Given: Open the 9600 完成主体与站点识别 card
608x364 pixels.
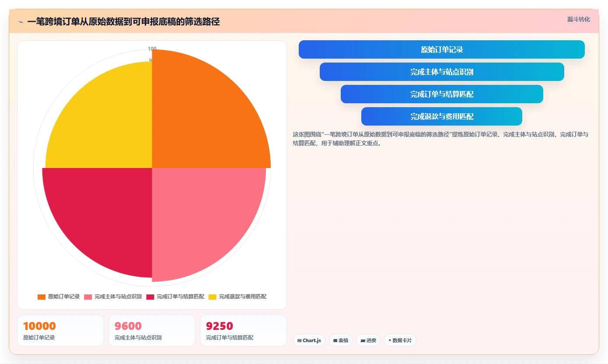Looking at the screenshot, I should click(152, 330).
